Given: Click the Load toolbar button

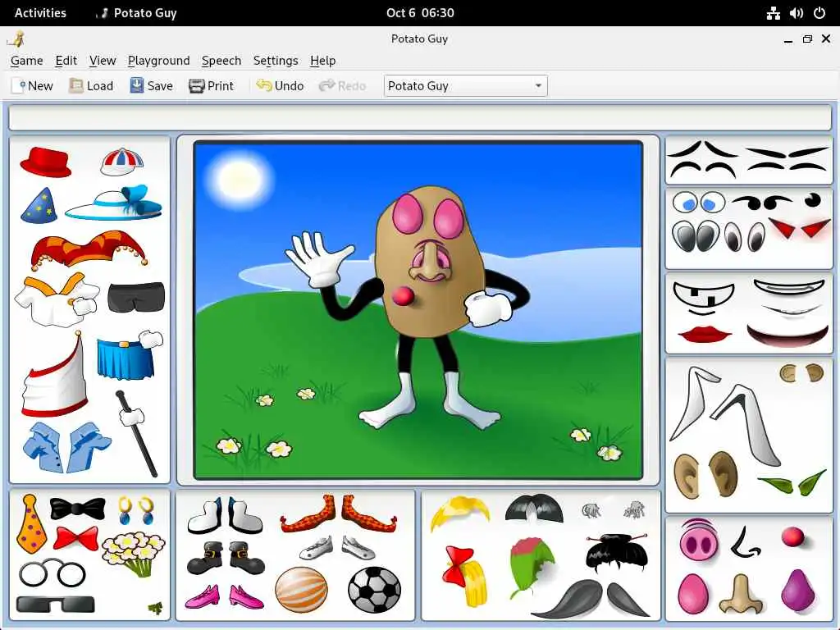Looking at the screenshot, I should [91, 85].
